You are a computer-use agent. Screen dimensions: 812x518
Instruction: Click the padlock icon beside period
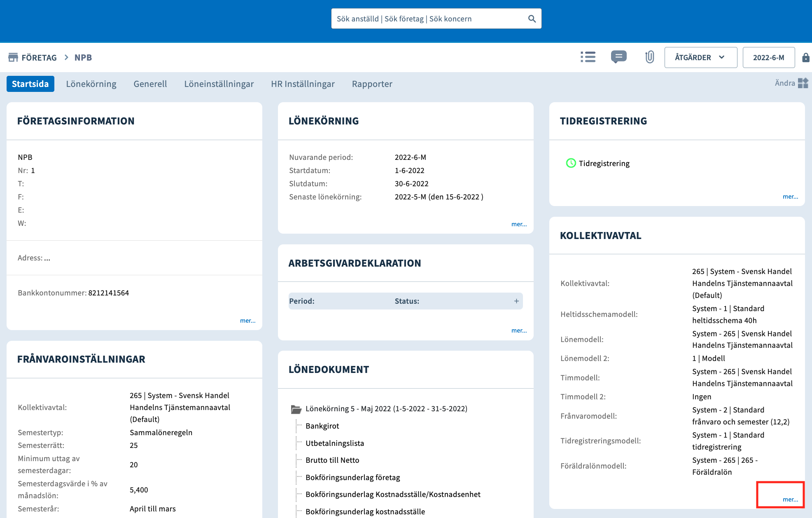pos(806,57)
